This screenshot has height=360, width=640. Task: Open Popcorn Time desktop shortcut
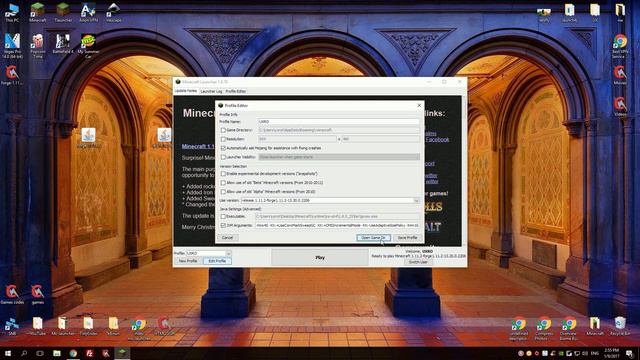[38, 45]
